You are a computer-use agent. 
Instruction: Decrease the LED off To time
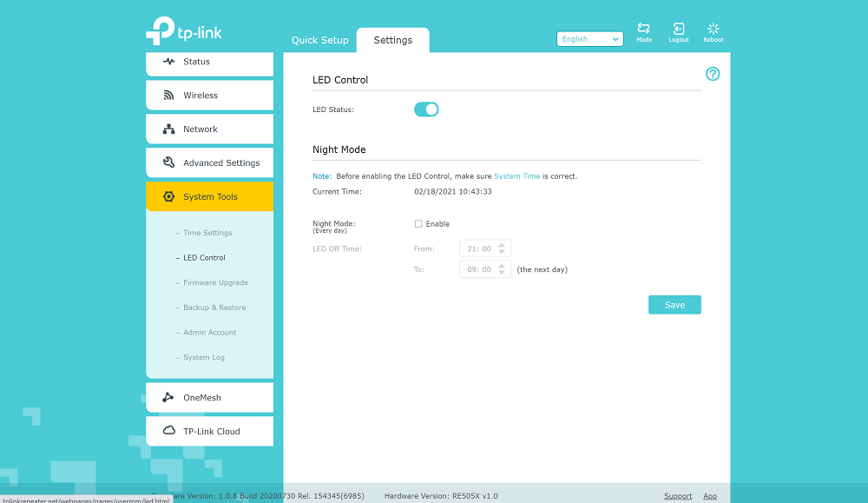502,273
